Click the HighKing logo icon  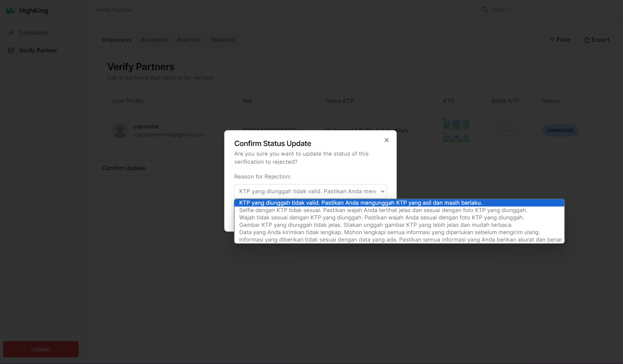coord(11,10)
